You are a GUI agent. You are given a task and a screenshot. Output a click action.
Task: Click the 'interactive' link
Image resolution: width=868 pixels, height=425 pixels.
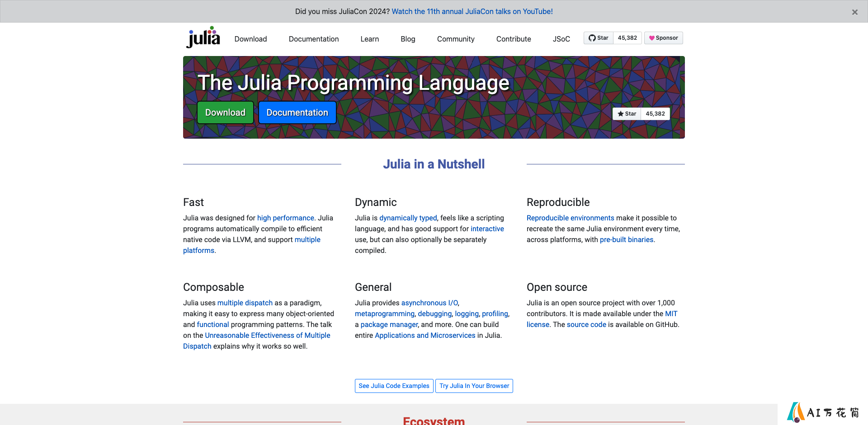pos(487,229)
